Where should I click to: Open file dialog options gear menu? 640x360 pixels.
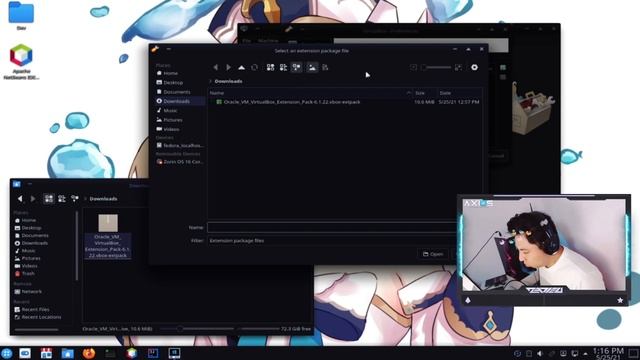click(x=474, y=67)
